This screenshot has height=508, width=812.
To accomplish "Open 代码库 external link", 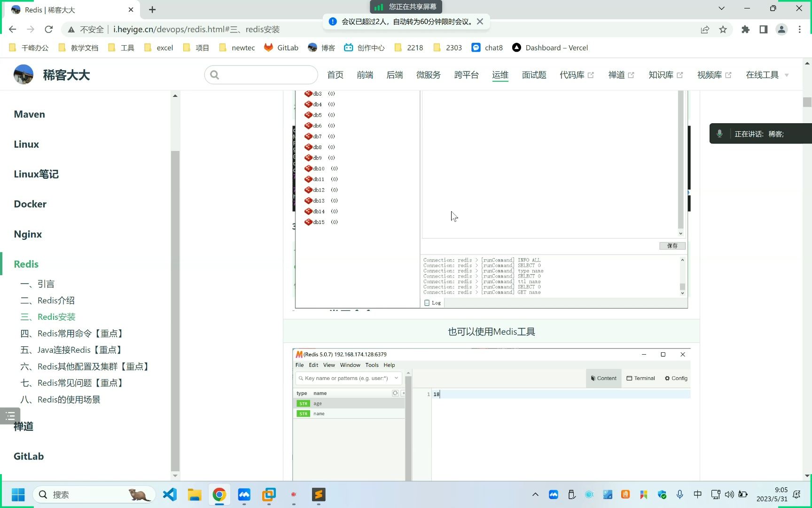I will pyautogui.click(x=577, y=75).
